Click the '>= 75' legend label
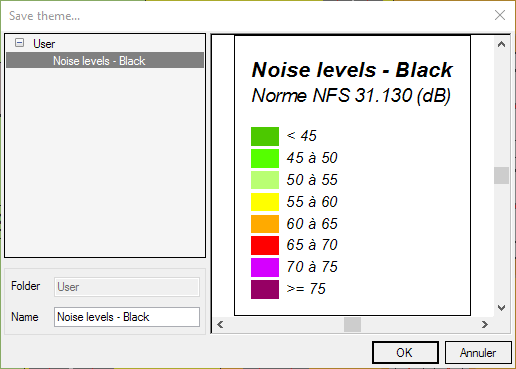 click(x=306, y=289)
